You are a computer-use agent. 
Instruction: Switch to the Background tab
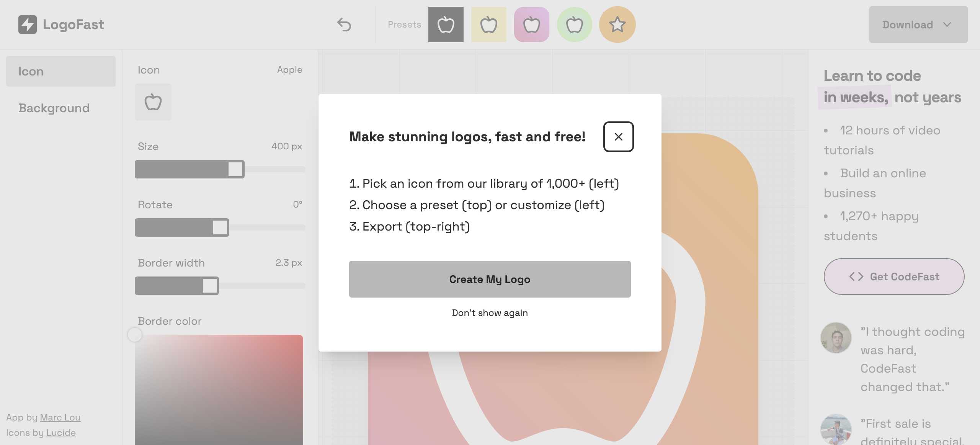(54, 108)
